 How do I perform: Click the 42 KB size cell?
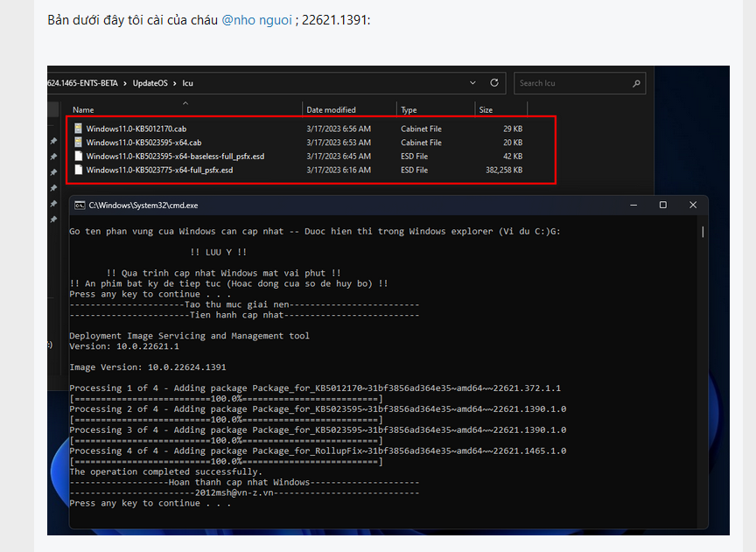[x=513, y=157]
